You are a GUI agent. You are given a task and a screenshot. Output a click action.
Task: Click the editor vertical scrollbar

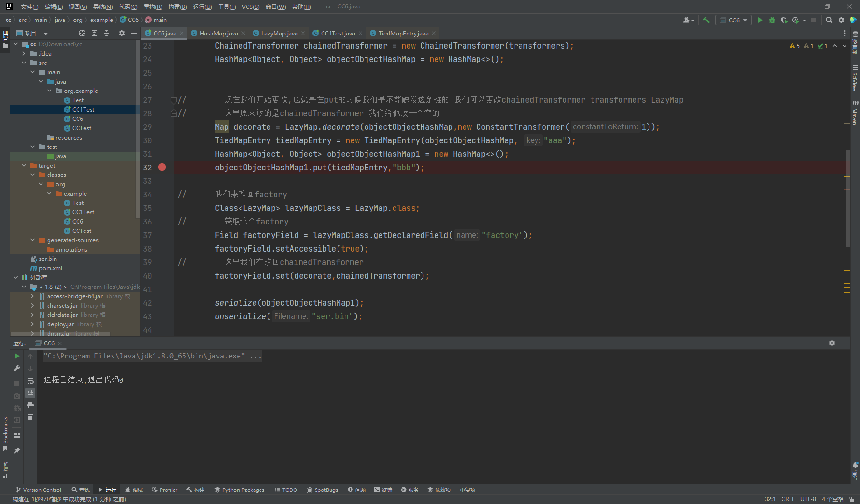coord(847,198)
